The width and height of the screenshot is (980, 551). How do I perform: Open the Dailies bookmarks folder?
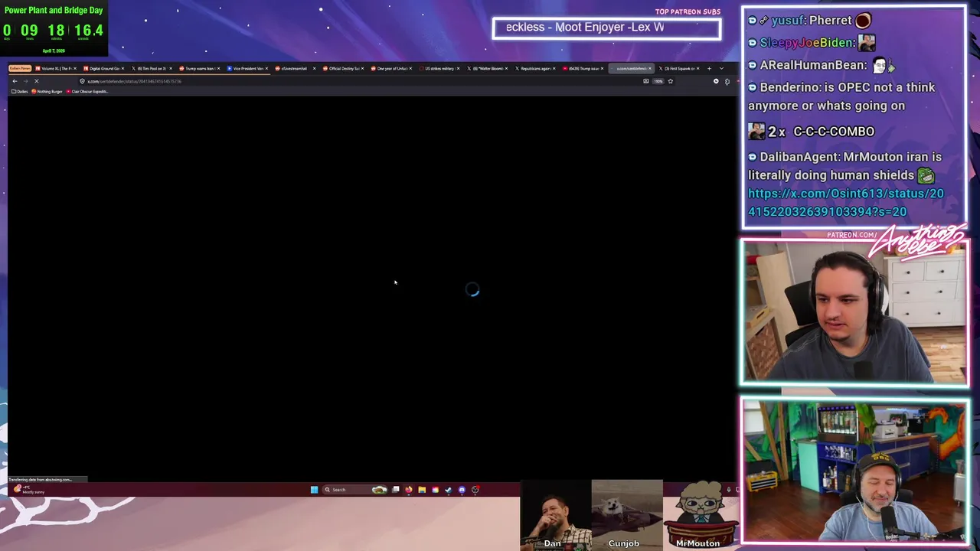pos(20,91)
